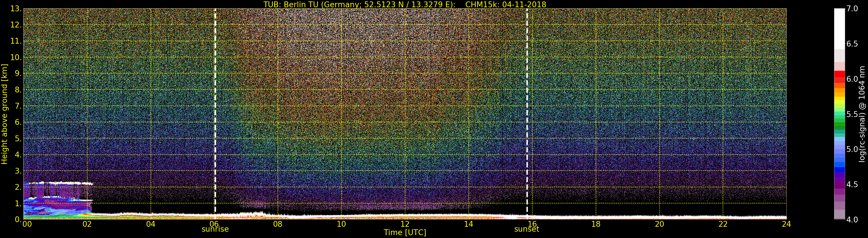The width and height of the screenshot is (868, 238).
Task: Click the colorbar value "7.0"
Action: click(x=852, y=9)
